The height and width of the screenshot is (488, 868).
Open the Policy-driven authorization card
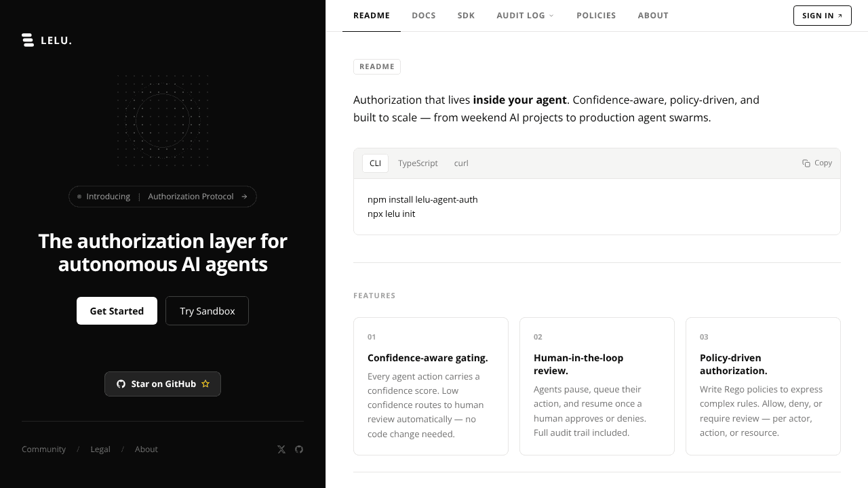point(763,386)
